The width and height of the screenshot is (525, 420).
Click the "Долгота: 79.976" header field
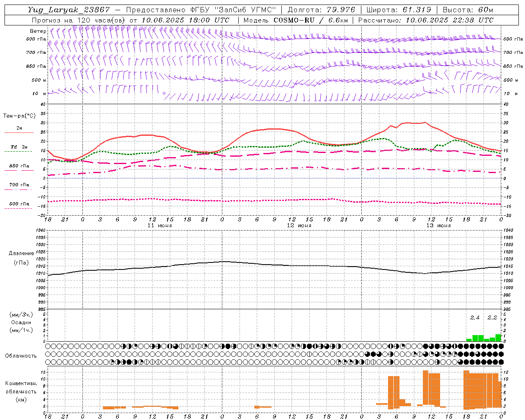321,10
